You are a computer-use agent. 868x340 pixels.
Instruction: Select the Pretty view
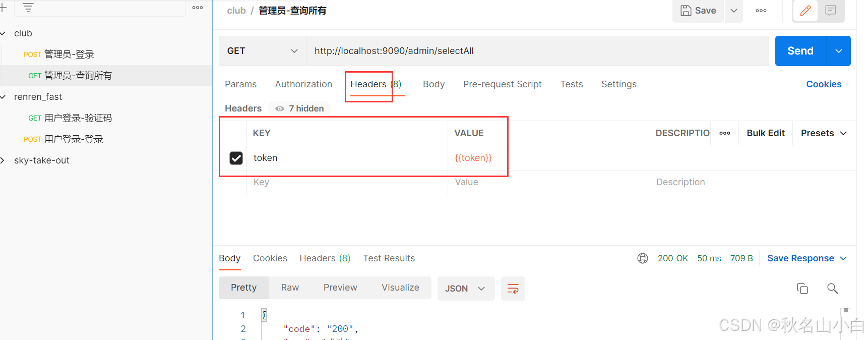click(x=244, y=288)
